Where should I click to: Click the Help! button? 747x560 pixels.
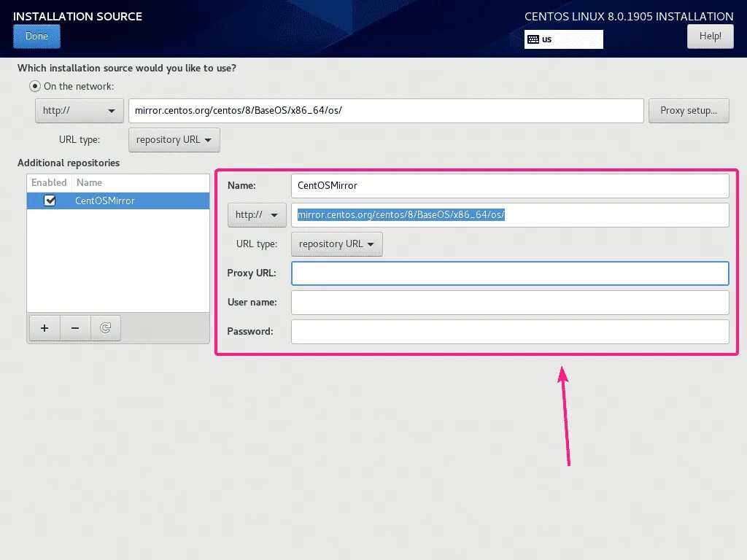pos(710,36)
